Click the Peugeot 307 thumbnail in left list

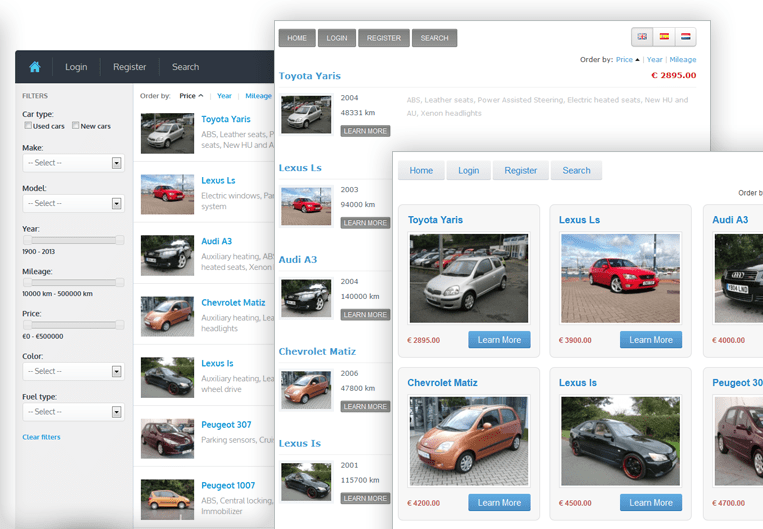click(167, 438)
